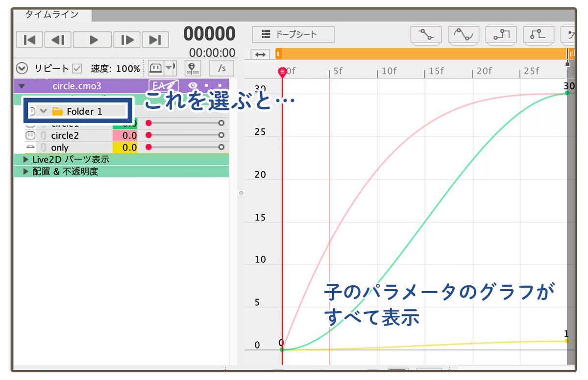The image size is (588, 380).
Task: Open the ドープシート view
Action: pos(293,34)
